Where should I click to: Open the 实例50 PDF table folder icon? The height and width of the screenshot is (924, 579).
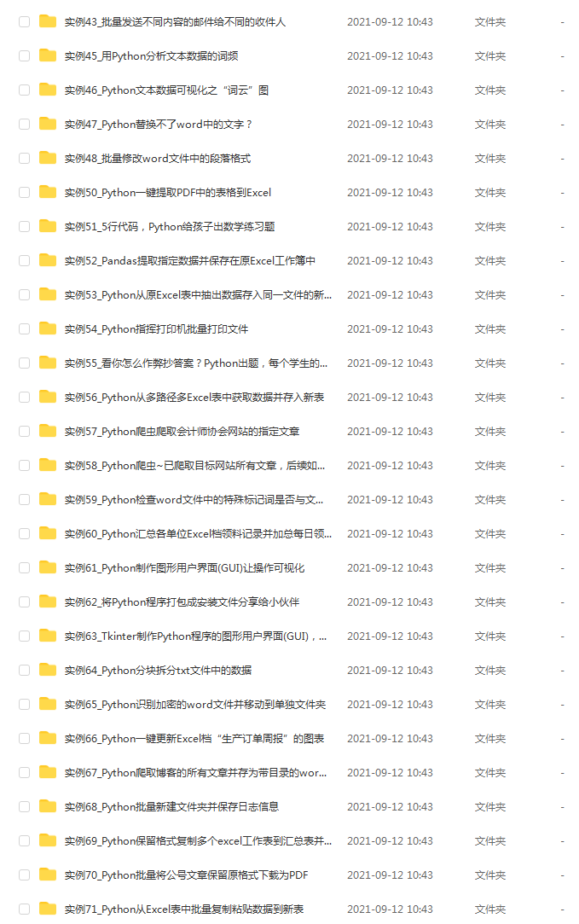[48, 192]
